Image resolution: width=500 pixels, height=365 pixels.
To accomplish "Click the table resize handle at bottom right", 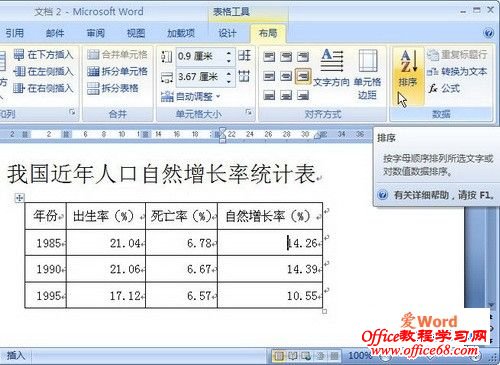I will click(324, 312).
